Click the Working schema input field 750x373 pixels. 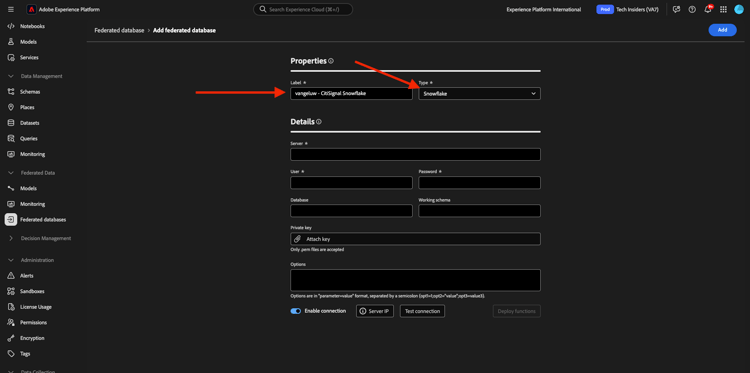click(479, 211)
